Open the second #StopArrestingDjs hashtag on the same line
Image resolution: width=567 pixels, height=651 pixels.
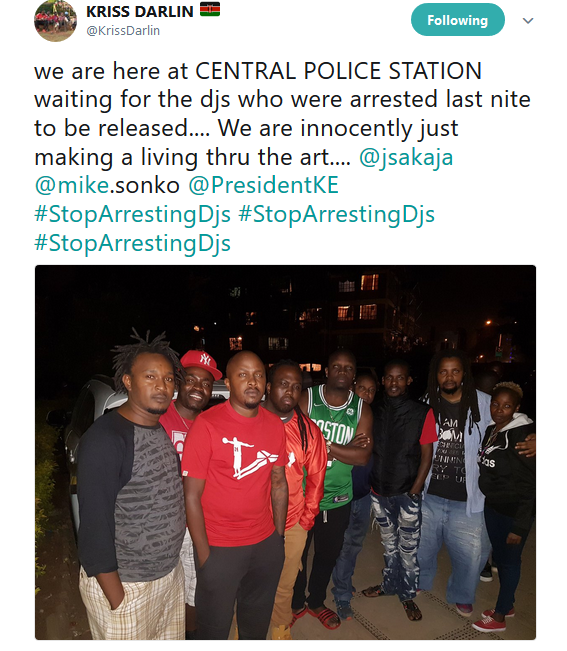pos(336,215)
